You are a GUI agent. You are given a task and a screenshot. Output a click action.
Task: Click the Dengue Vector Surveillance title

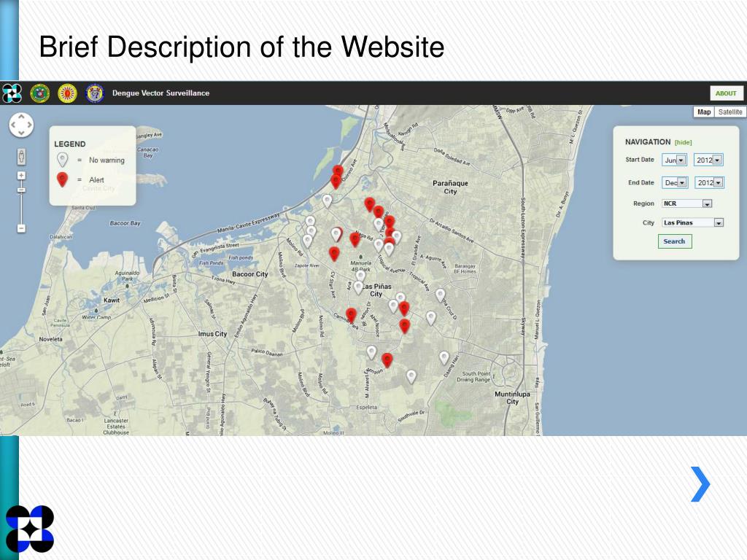160,93
